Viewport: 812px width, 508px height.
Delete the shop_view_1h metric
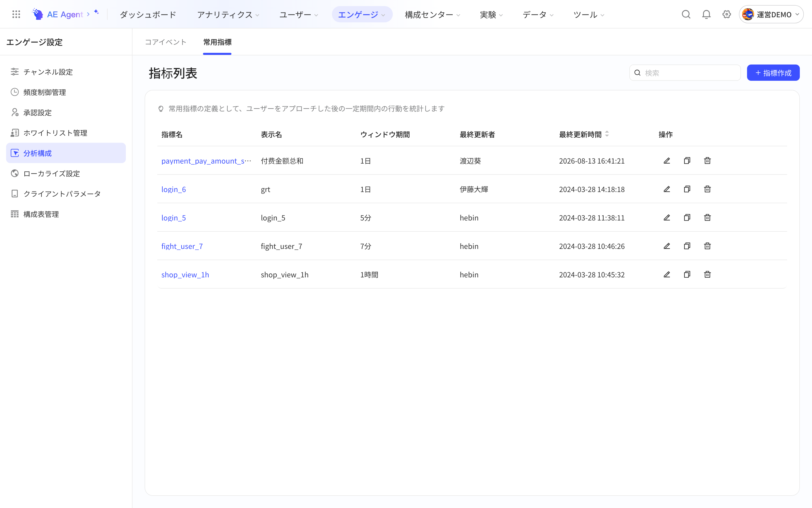click(x=707, y=275)
